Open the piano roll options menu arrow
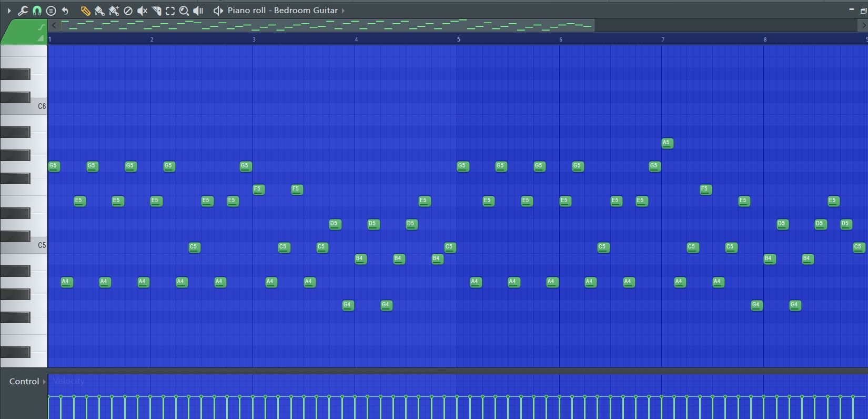This screenshot has height=419, width=868. click(9, 11)
